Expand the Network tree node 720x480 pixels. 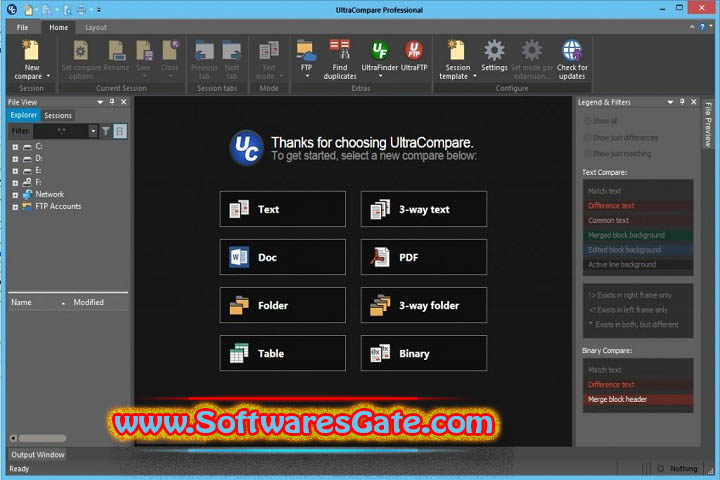click(x=15, y=195)
